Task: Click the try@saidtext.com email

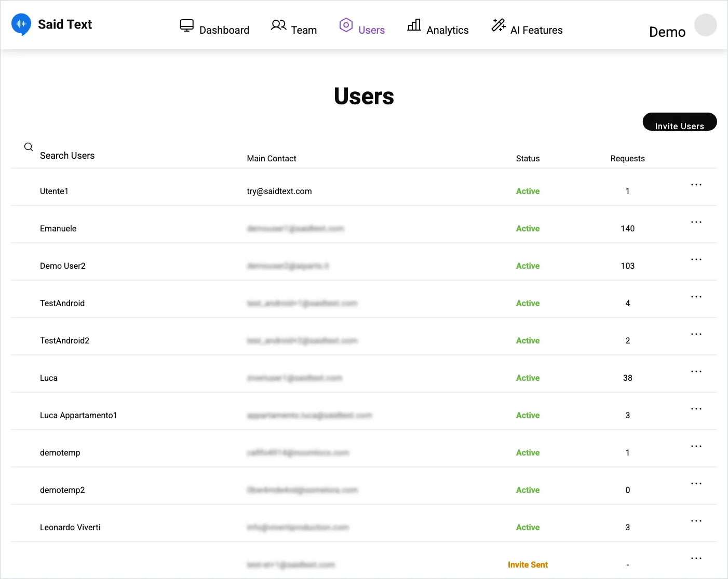Action: tap(279, 191)
